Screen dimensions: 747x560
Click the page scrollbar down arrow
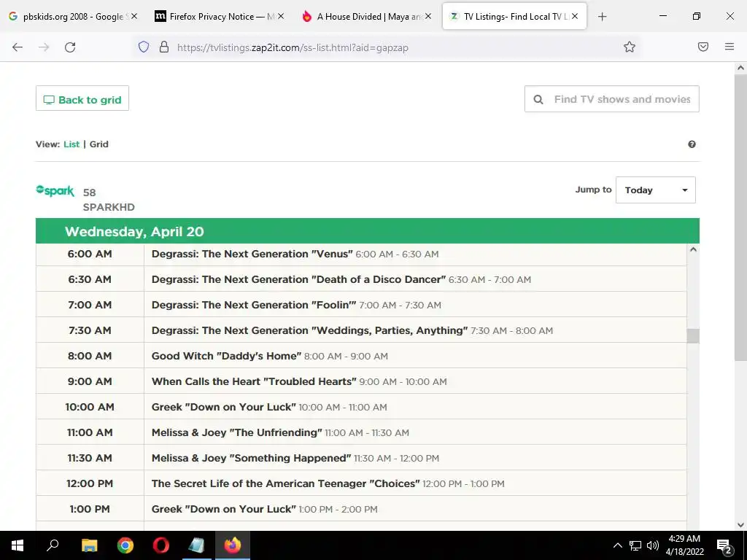coord(740,525)
